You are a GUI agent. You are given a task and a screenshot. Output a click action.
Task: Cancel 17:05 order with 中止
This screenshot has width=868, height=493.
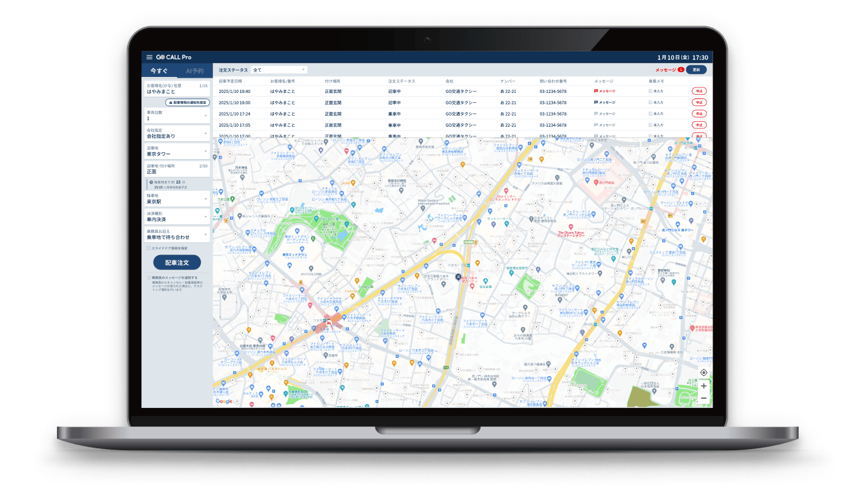point(699,125)
